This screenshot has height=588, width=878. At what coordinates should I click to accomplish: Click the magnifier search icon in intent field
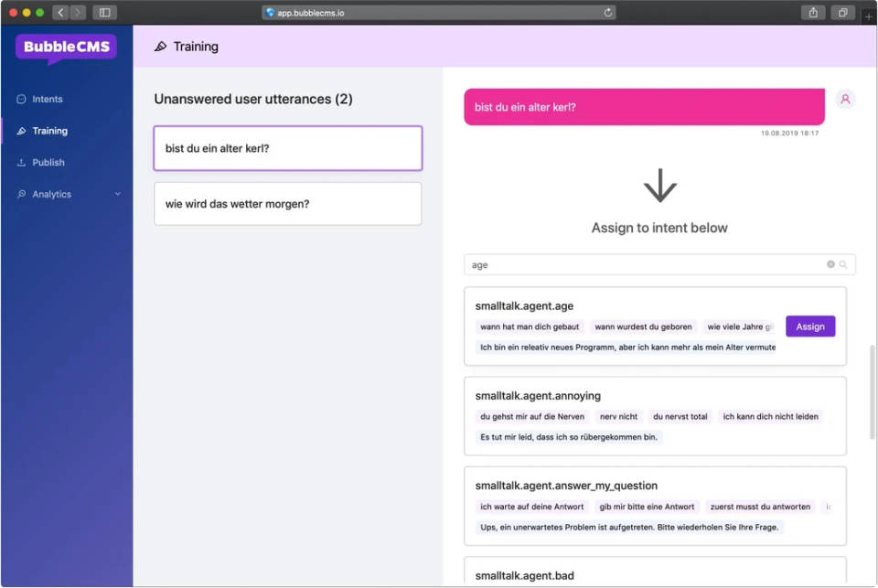point(843,264)
